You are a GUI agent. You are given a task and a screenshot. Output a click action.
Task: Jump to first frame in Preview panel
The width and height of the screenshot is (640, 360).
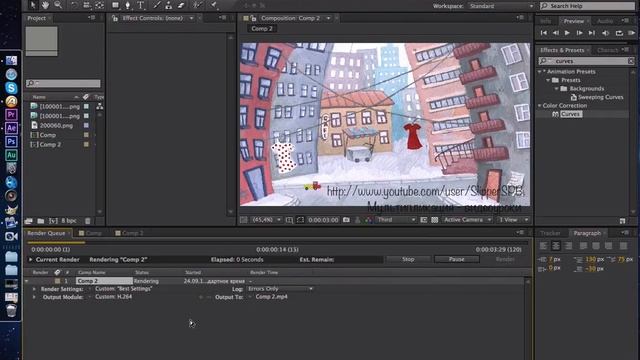point(544,33)
